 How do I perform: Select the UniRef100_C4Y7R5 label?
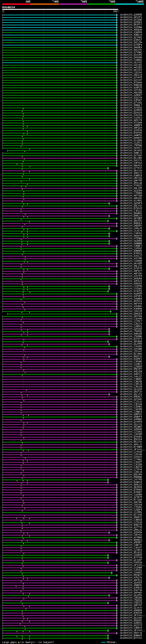click(131, 480)
